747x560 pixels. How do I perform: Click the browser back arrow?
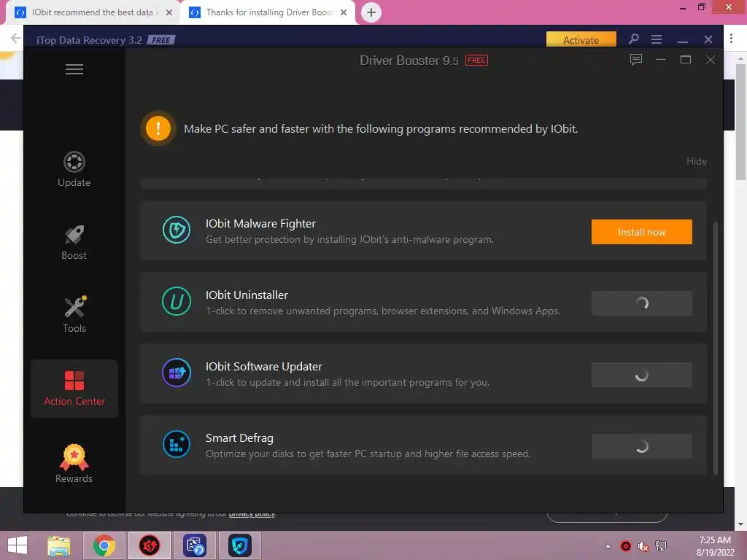(16, 38)
